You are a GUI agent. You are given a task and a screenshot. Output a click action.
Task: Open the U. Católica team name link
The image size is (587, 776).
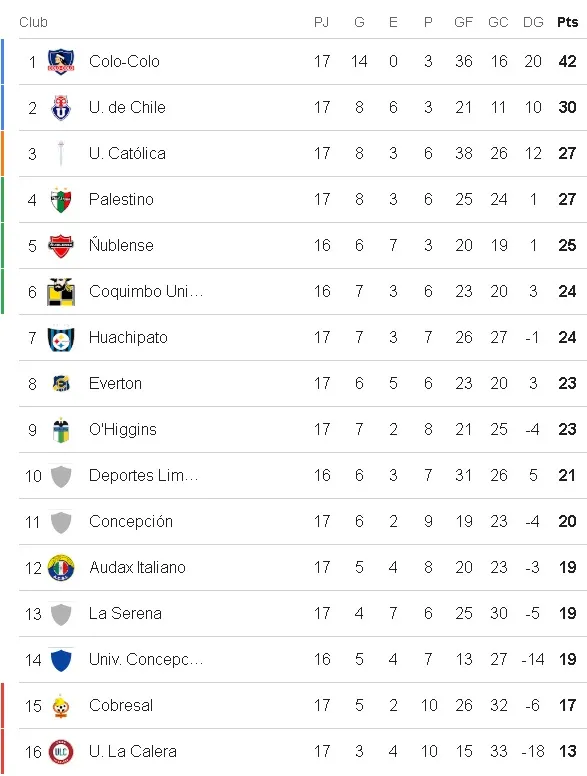127,153
